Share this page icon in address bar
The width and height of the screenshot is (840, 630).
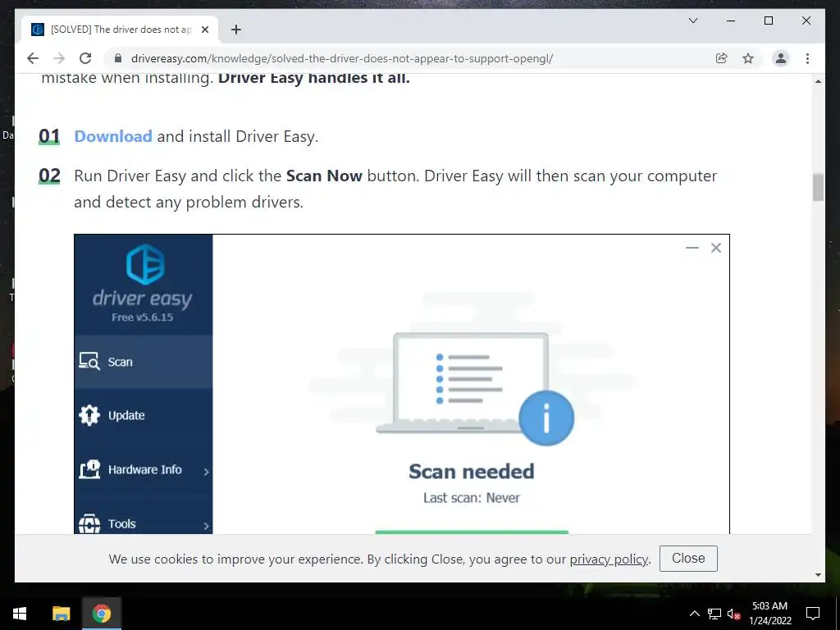coord(722,58)
